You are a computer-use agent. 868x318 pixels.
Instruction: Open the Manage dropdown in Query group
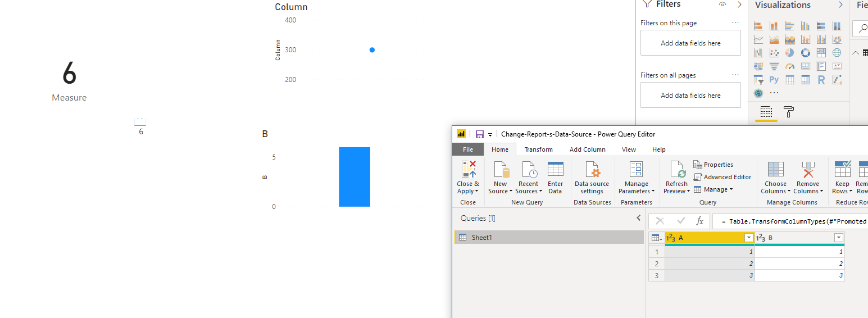point(713,189)
